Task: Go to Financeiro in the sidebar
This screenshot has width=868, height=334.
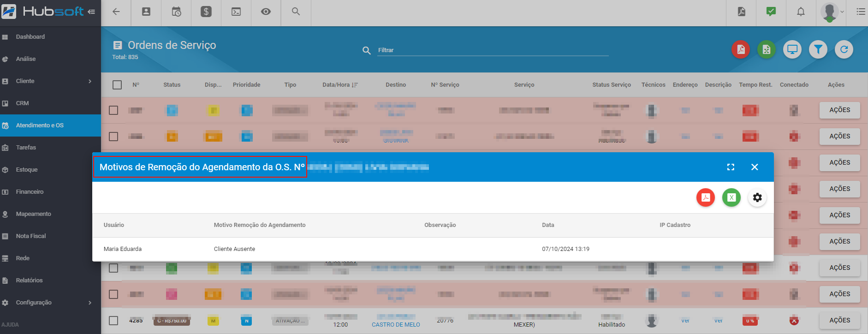Action: [30, 192]
